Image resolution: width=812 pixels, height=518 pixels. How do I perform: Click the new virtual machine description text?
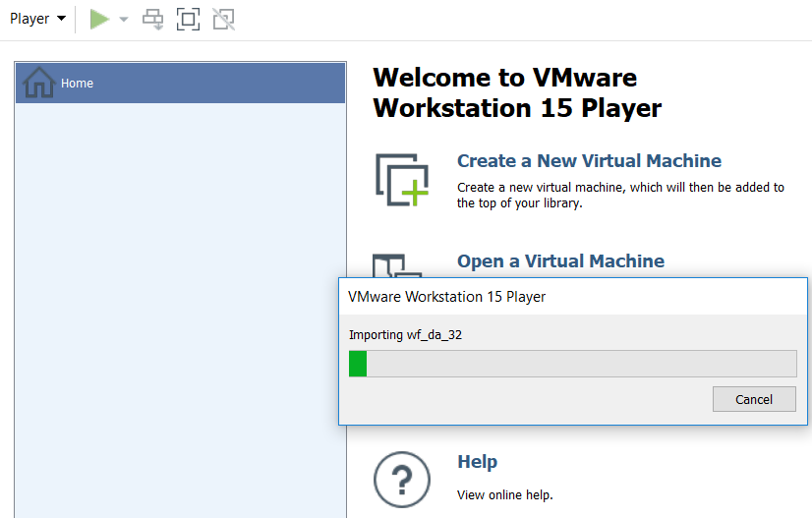tap(620, 196)
